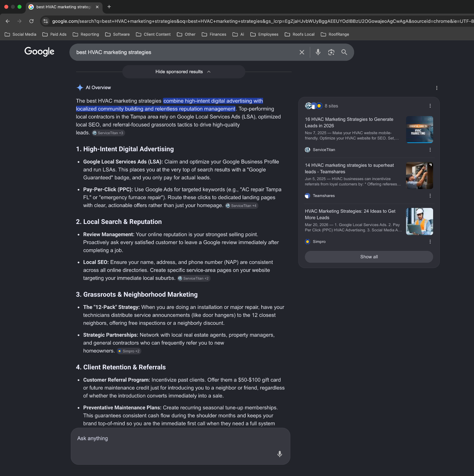Open Roofs Local bookmarks folder
The width and height of the screenshot is (474, 476).
coord(300,34)
